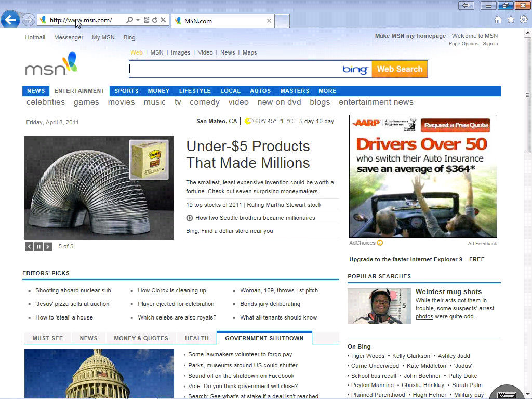Screen dimensions: 532x399
Task: Click the browser Forward arrow button
Action: click(x=29, y=20)
